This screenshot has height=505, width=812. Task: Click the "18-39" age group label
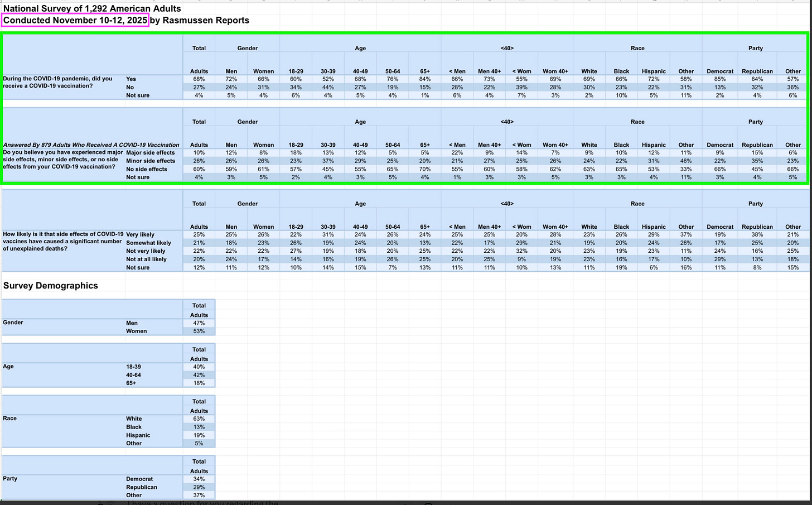[x=133, y=367]
